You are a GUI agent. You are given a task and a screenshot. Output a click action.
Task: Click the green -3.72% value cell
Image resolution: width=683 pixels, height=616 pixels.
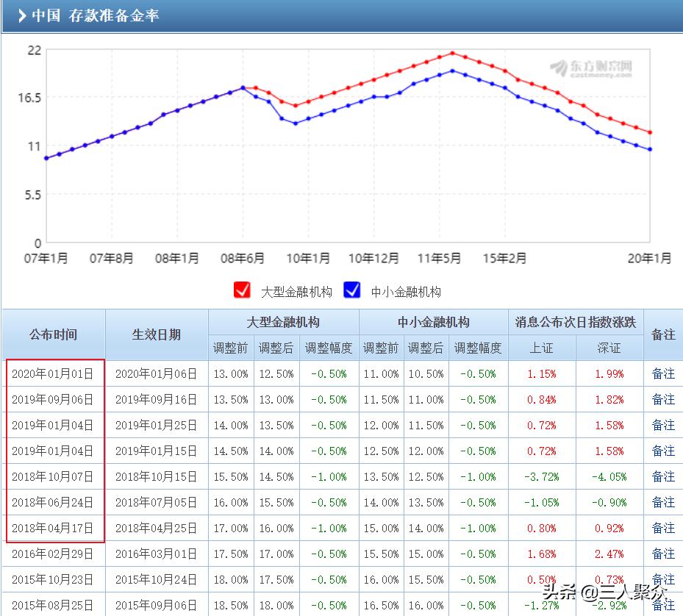[x=543, y=476]
